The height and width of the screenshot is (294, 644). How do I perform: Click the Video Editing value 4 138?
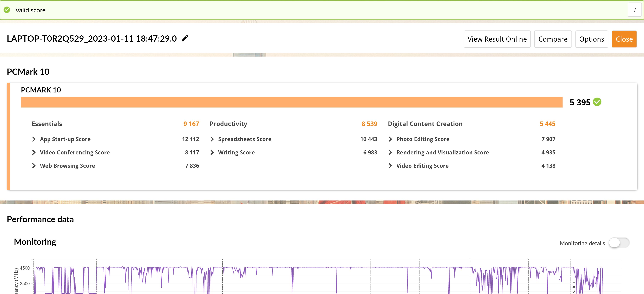point(548,165)
